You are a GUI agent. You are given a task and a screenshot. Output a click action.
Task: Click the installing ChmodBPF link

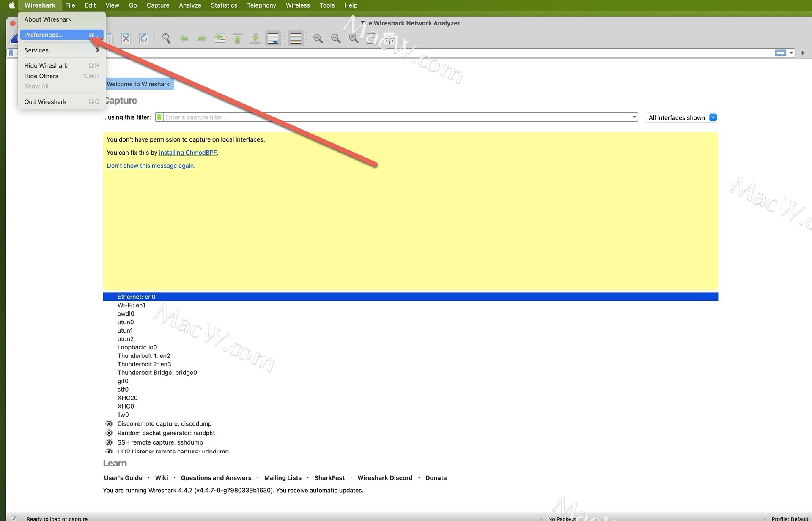tap(188, 153)
